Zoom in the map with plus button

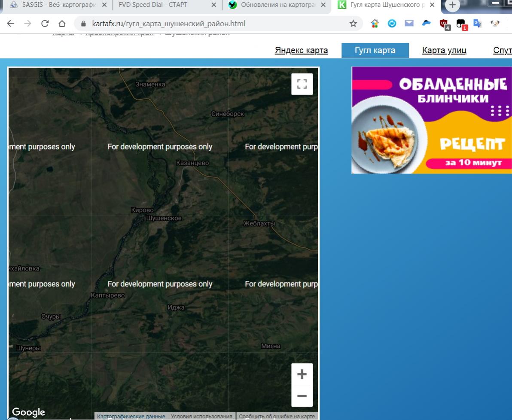tap(302, 374)
